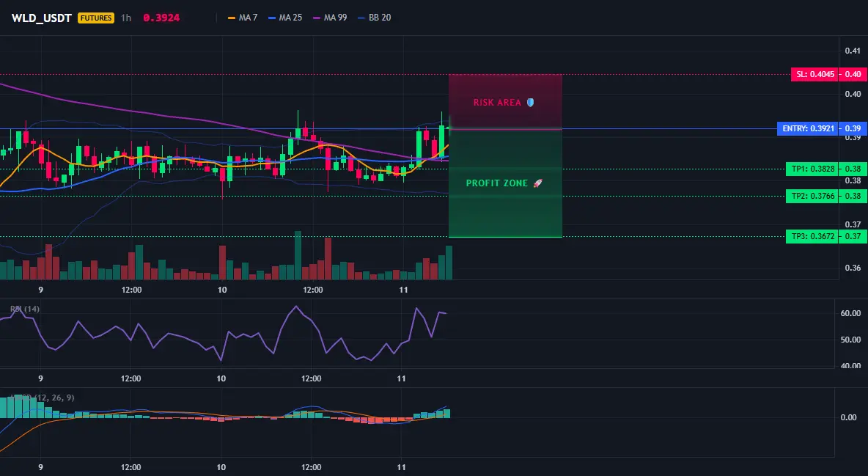Click the RISK AREA text
This screenshot has height=476, width=868.
[497, 103]
